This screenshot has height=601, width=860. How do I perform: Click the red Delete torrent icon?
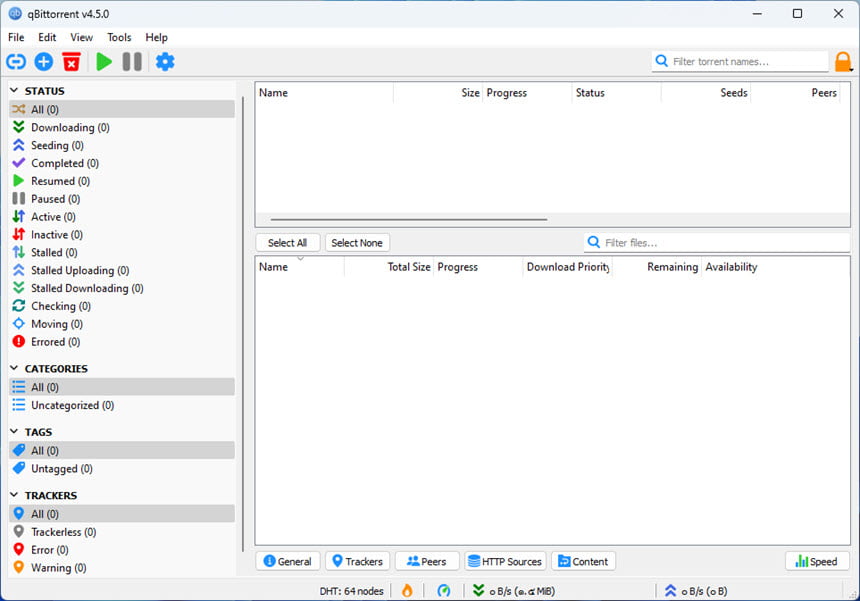point(71,61)
